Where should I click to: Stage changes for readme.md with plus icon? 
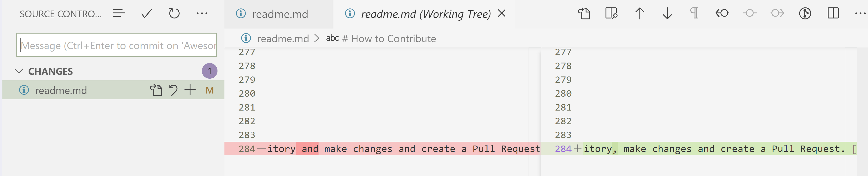pos(190,90)
